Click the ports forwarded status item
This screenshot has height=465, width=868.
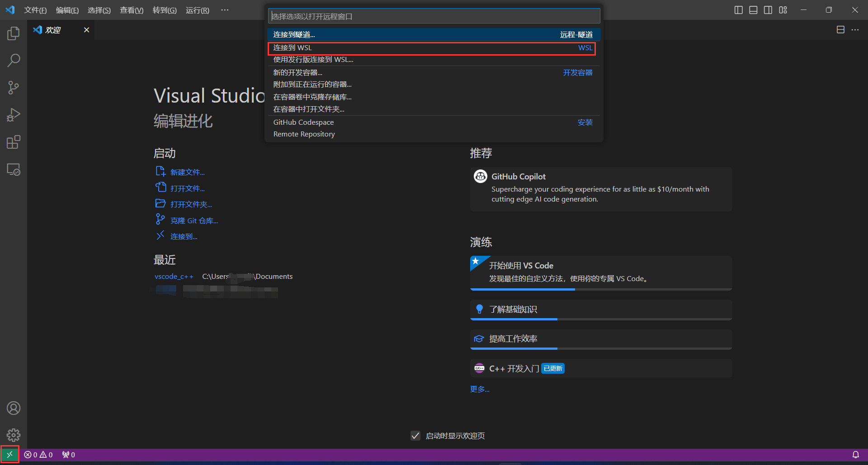(69, 455)
